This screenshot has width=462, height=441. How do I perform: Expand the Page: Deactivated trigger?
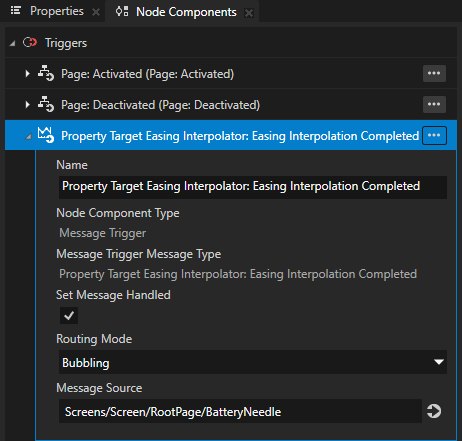click(27, 105)
